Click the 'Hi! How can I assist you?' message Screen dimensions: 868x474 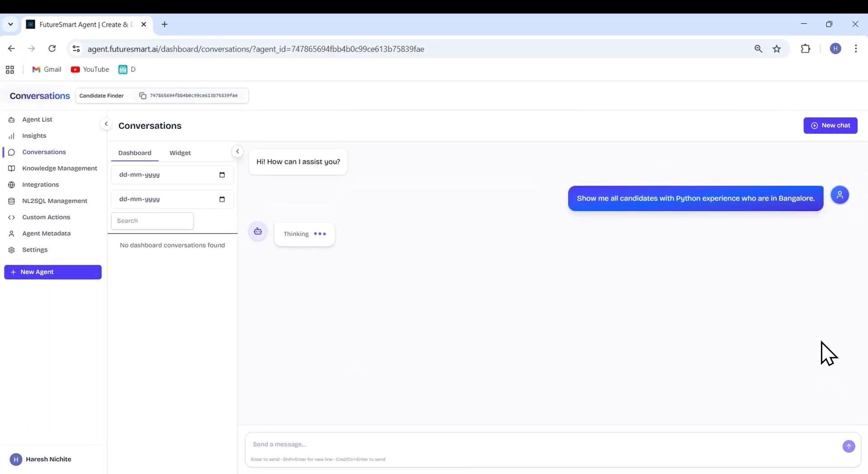pos(298,162)
